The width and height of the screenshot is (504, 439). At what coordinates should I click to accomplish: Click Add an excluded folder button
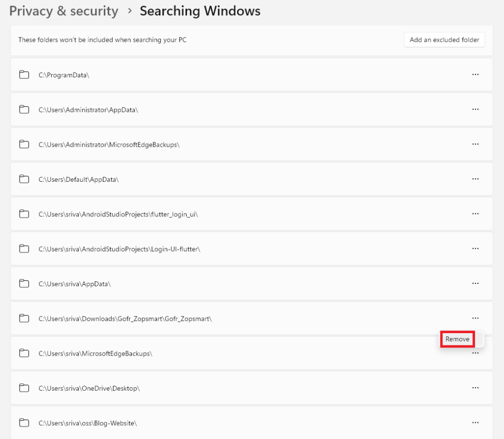pyautogui.click(x=444, y=40)
